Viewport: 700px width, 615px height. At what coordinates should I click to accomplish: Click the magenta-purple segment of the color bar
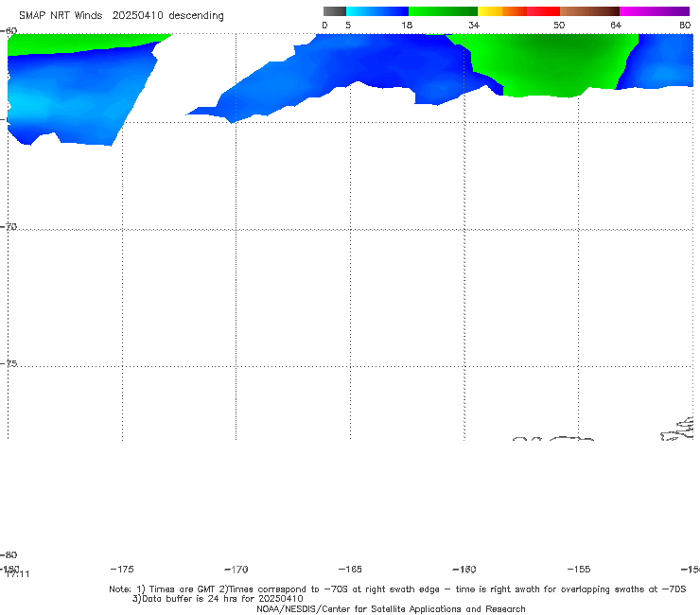[655, 11]
